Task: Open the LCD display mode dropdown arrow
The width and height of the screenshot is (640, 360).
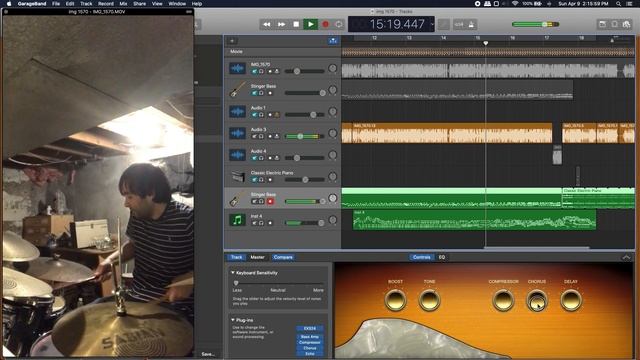Action: click(432, 24)
